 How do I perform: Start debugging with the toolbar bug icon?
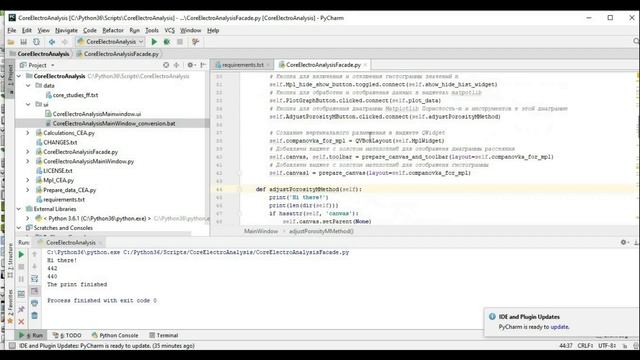(x=167, y=42)
